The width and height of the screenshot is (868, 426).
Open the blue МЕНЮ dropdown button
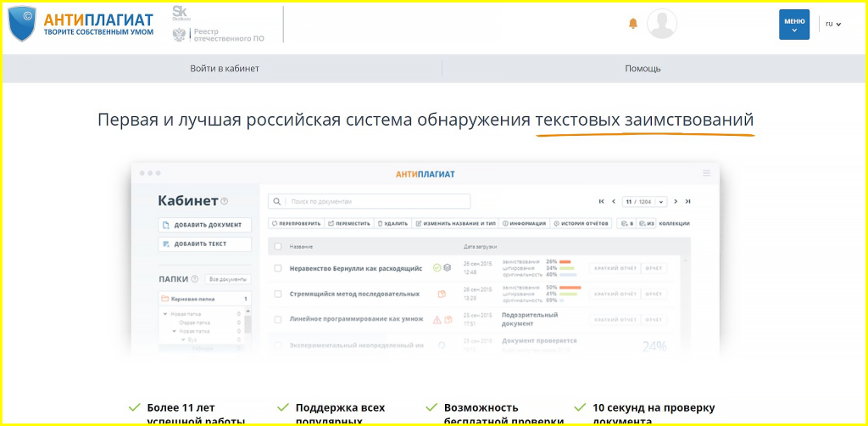coord(793,25)
